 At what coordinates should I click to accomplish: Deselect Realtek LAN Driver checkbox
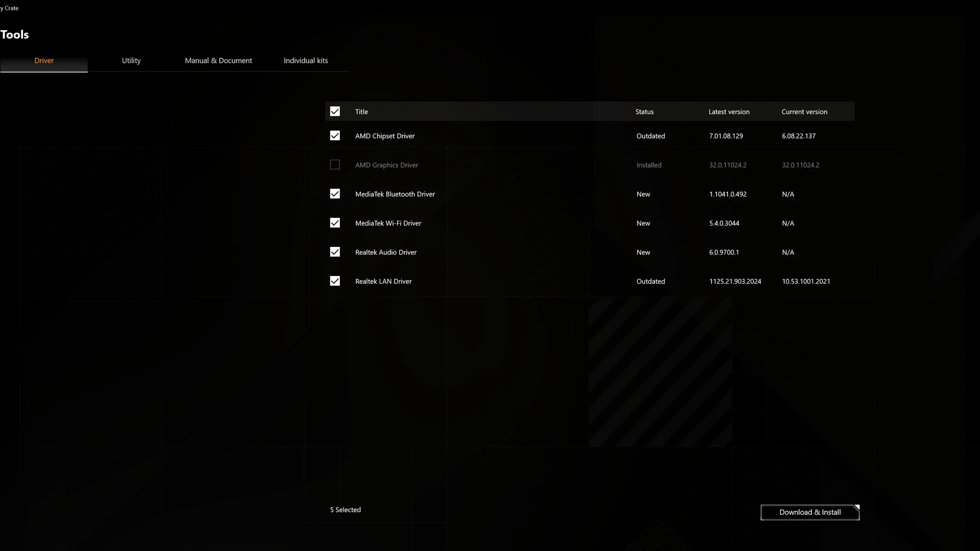pos(335,281)
